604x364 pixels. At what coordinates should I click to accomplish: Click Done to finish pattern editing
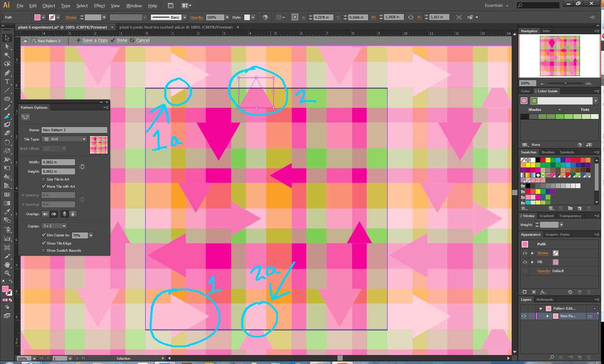coord(122,40)
